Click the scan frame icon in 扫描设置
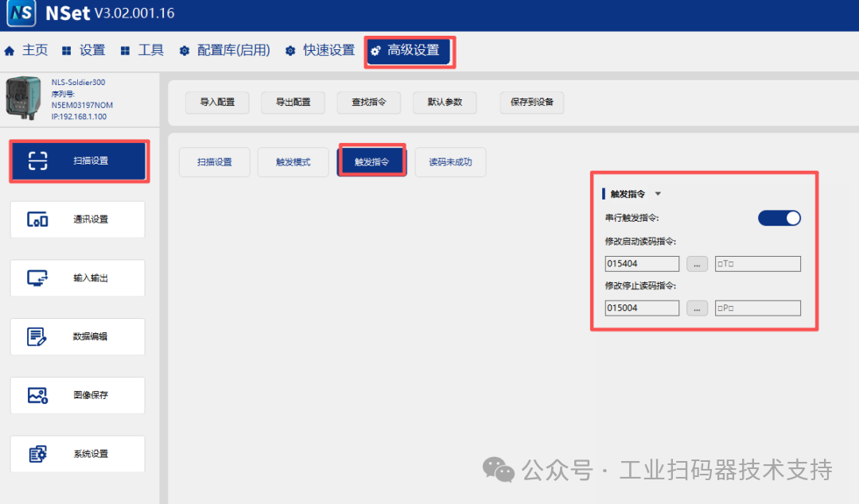The width and height of the screenshot is (859, 504). [38, 161]
